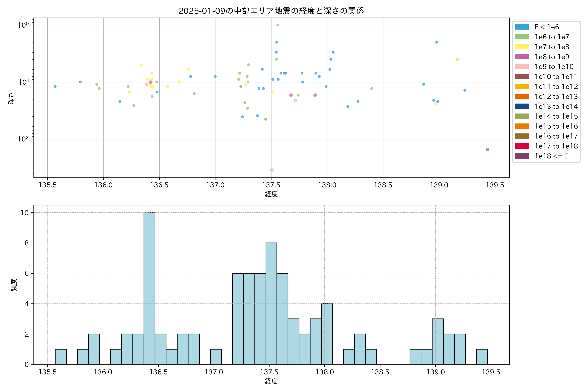This screenshot has height=392, width=588.
Task: Click the green 1e6 to 1e7 swatch
Action: point(522,37)
